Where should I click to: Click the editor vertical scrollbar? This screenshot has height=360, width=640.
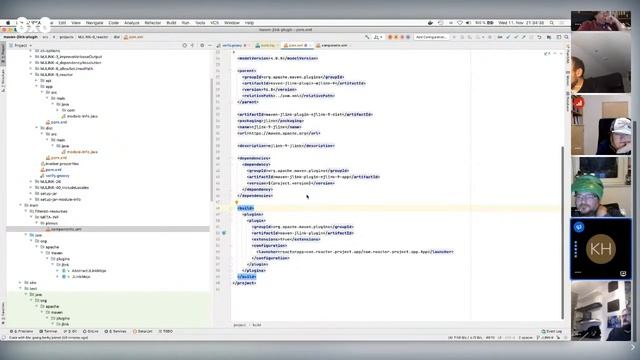pyautogui.click(x=563, y=233)
